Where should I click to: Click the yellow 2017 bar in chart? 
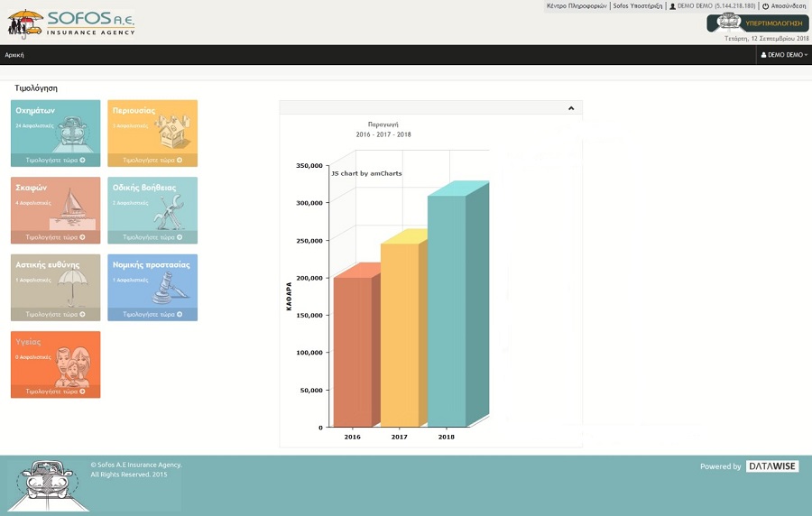coord(400,334)
